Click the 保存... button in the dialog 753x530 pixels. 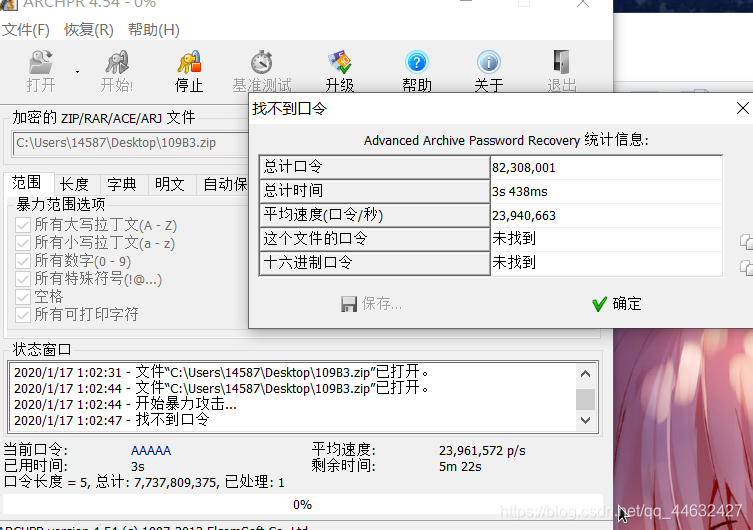[x=371, y=304]
